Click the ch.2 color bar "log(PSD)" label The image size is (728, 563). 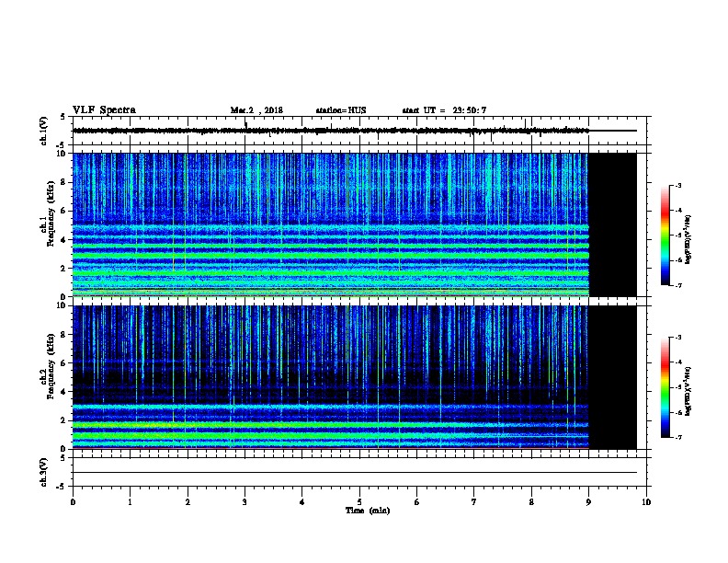[x=688, y=391]
